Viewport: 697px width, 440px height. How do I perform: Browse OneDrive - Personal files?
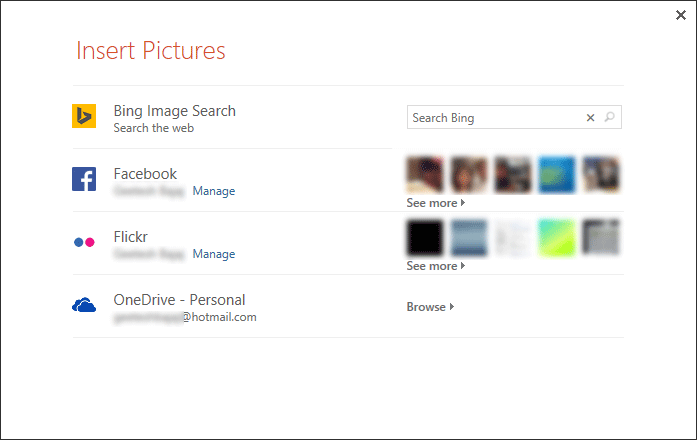pyautogui.click(x=430, y=307)
